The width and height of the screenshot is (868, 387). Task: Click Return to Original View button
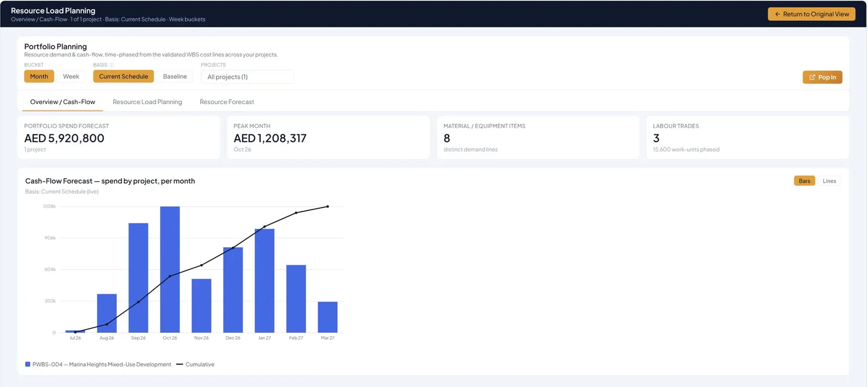[x=812, y=14]
